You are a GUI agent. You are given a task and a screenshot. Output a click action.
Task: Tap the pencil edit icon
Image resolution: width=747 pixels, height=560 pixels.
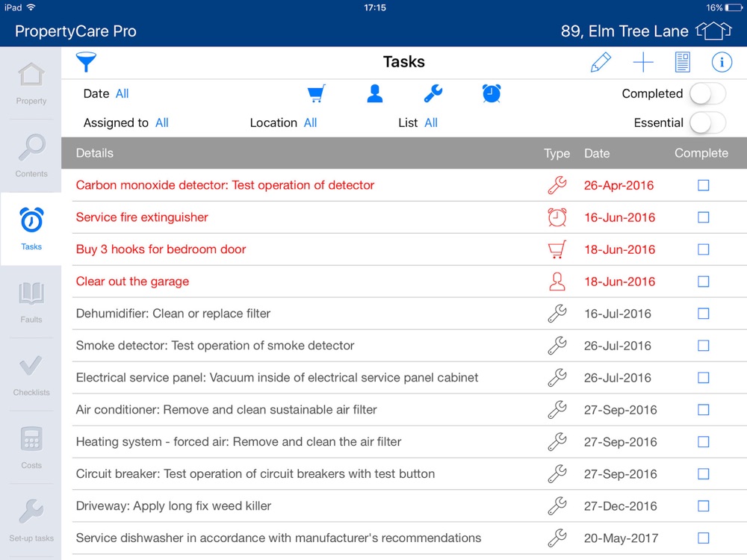pos(601,62)
